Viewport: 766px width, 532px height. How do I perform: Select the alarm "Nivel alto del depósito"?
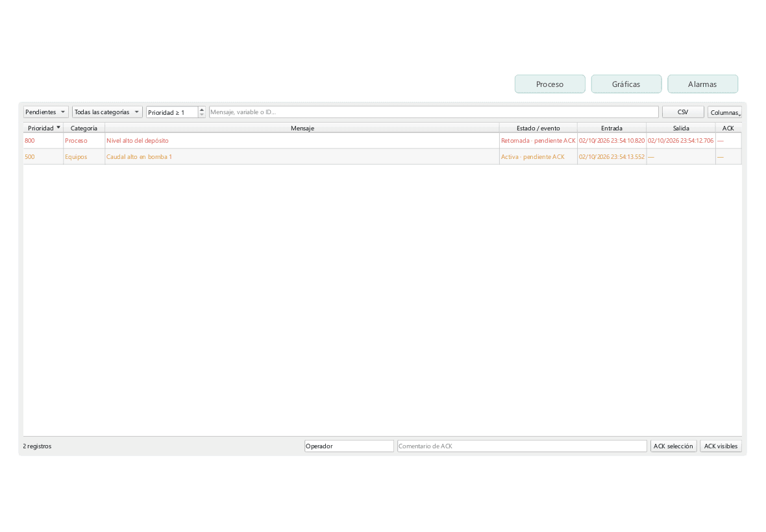pos(303,141)
